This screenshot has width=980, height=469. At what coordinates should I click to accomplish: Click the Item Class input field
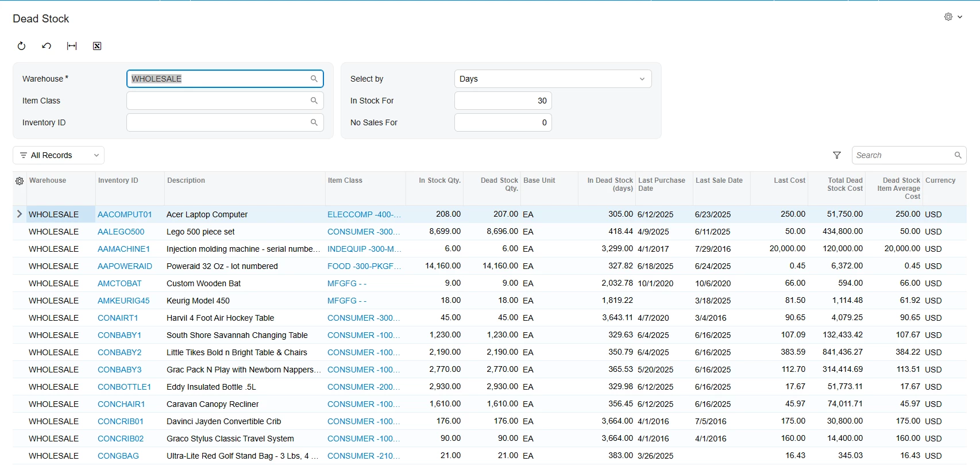[225, 101]
